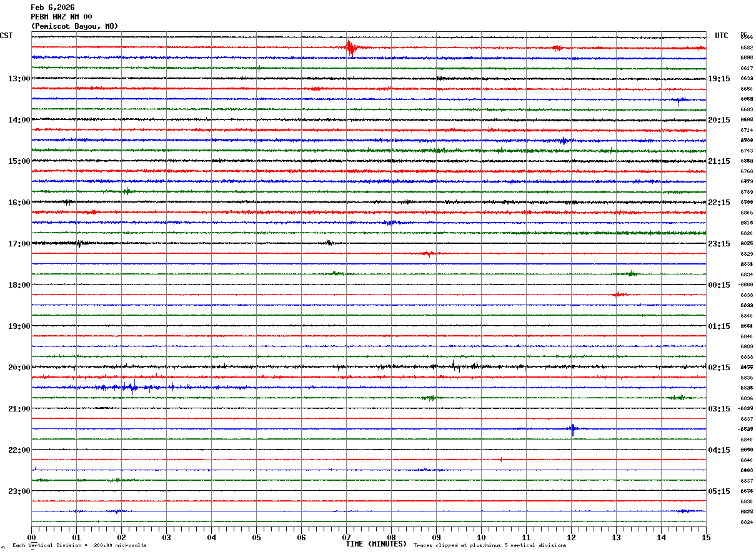Click the 05:15 UTC time label

point(719,491)
